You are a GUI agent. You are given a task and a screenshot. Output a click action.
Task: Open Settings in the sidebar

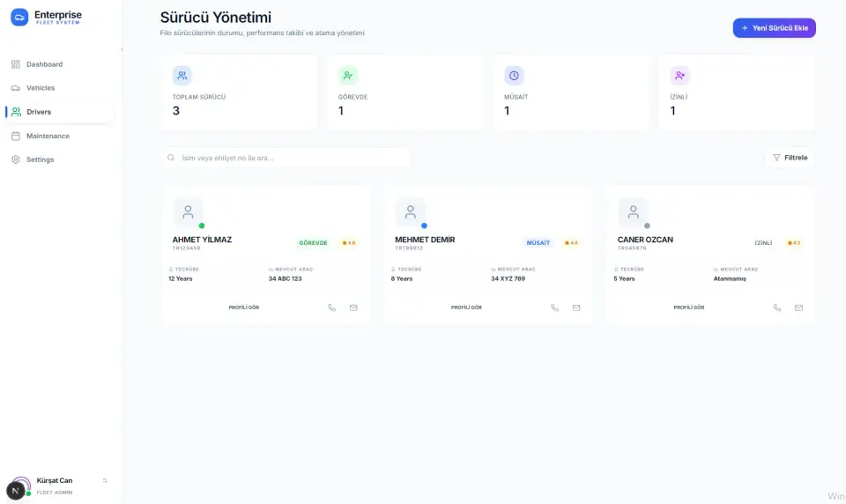[x=59, y=159]
